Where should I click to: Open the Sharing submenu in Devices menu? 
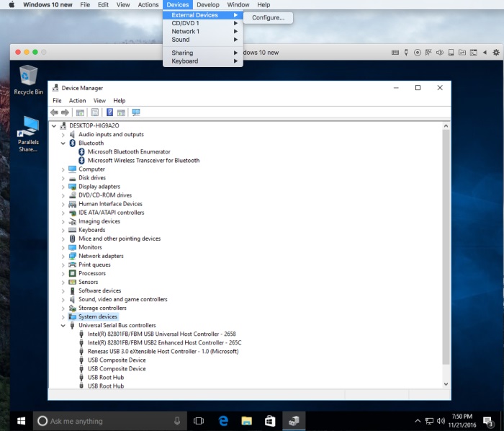point(203,53)
